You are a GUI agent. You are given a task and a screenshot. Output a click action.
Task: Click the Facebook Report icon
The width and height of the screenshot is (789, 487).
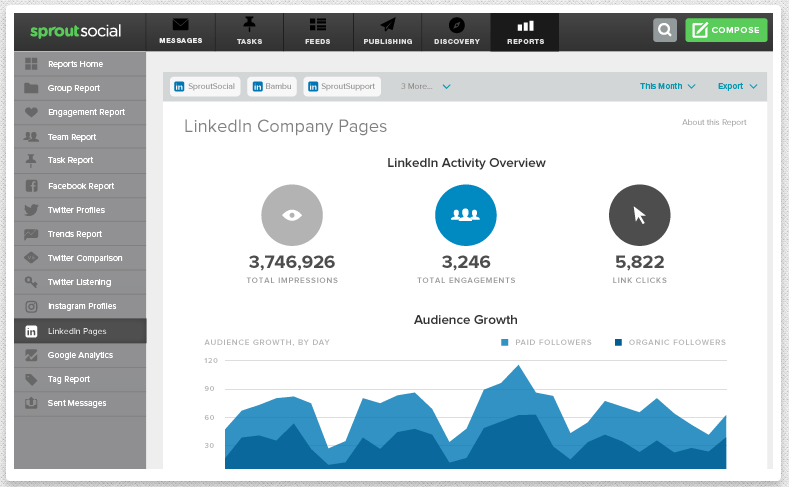point(31,186)
